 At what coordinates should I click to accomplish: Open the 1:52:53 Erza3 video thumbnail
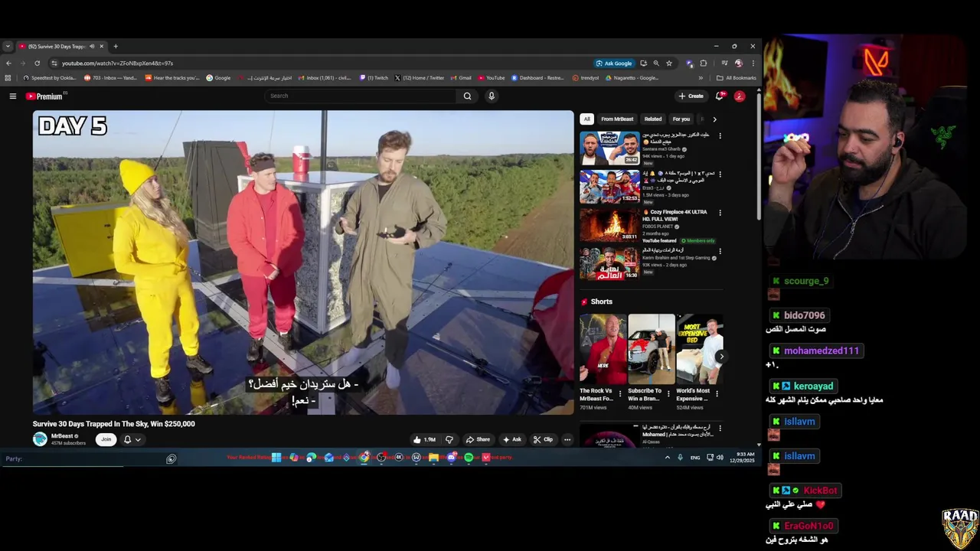tap(609, 187)
